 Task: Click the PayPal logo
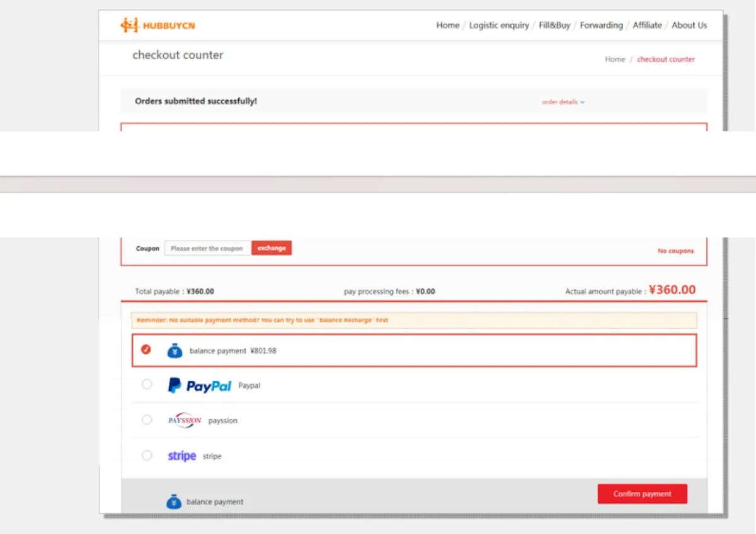click(200, 385)
